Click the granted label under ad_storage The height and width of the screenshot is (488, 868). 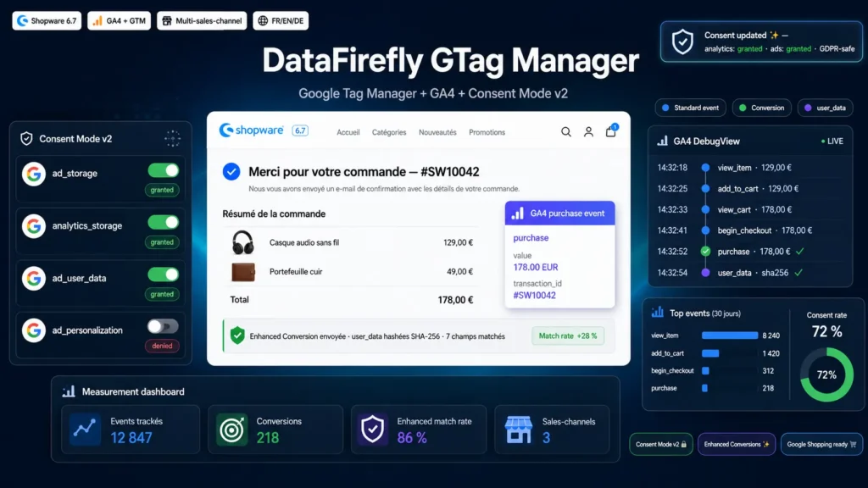(162, 190)
